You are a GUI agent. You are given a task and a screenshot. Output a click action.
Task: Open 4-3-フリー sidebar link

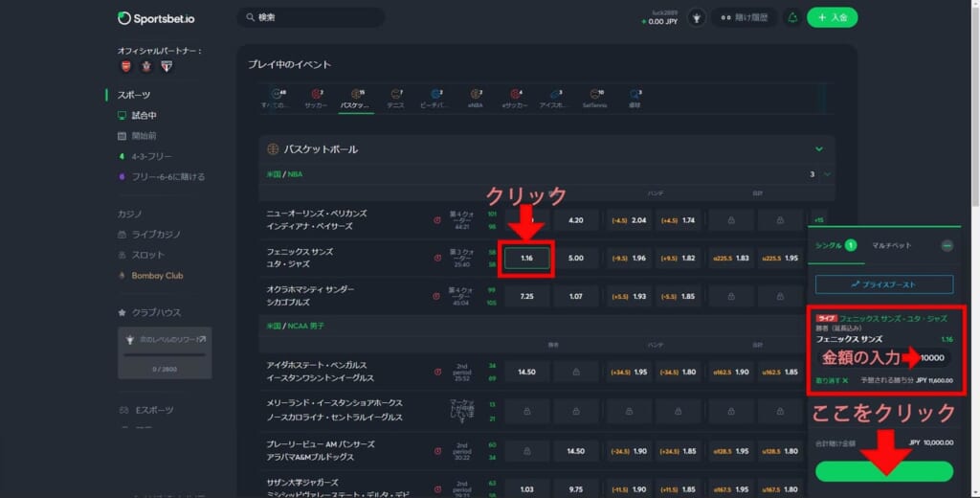click(x=150, y=156)
